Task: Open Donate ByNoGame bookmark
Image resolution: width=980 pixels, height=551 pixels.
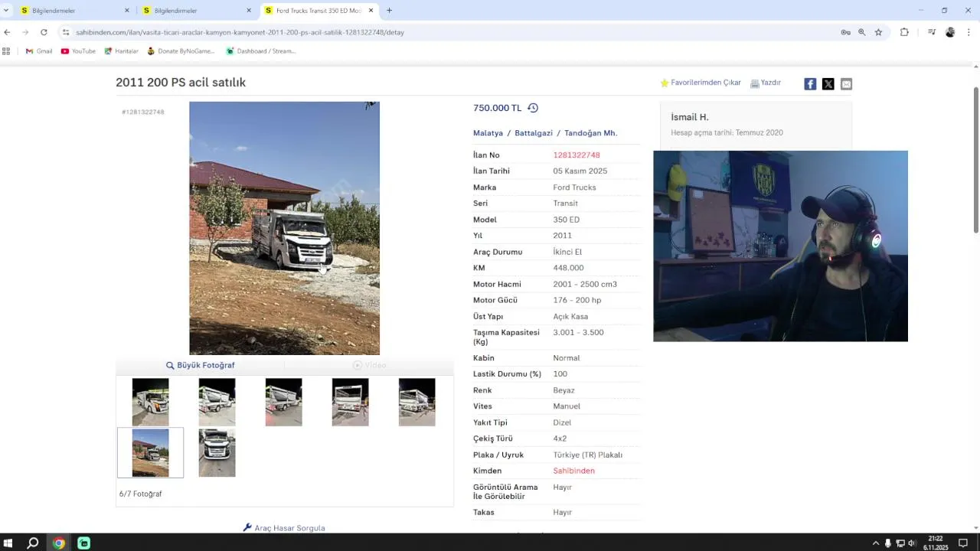Action: pos(181,51)
